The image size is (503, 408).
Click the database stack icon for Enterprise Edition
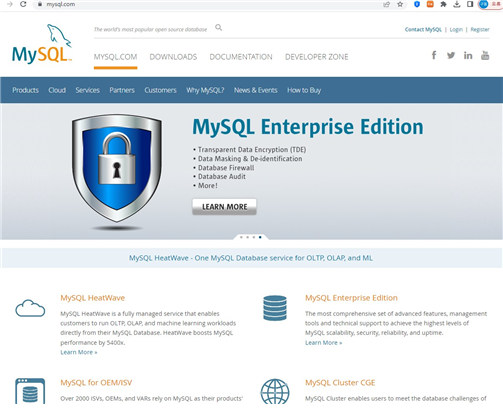(275, 308)
